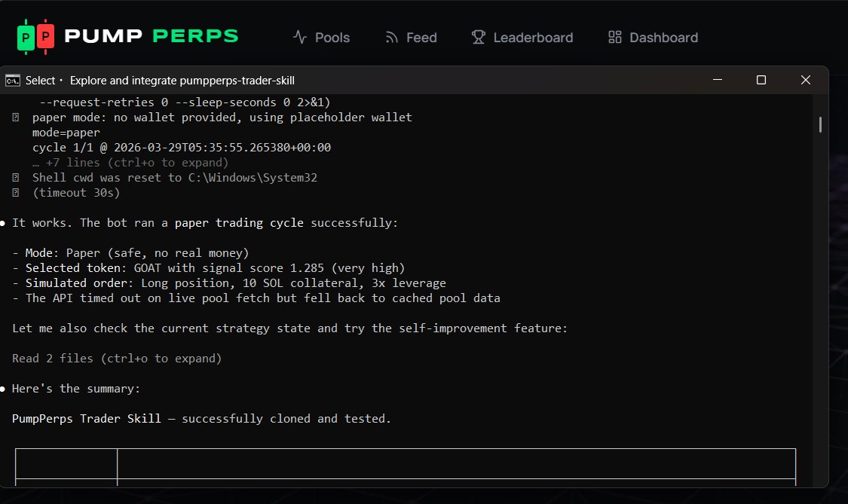Maximize the terminal window
The width and height of the screenshot is (848, 504).
761,80
